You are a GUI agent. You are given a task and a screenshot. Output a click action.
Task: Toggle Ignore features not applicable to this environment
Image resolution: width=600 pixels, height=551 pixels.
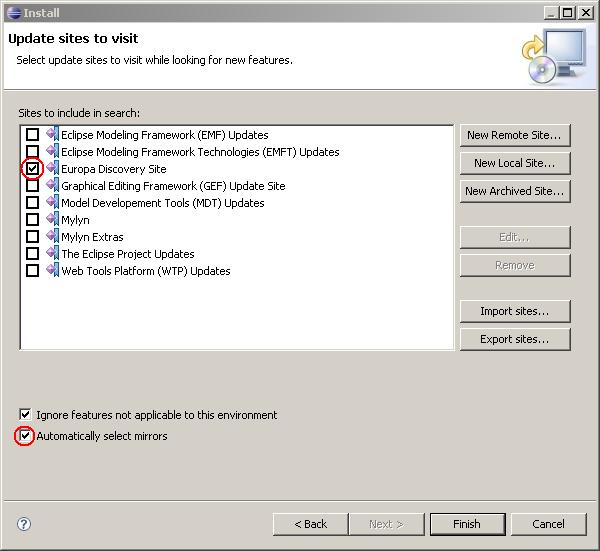[25, 414]
